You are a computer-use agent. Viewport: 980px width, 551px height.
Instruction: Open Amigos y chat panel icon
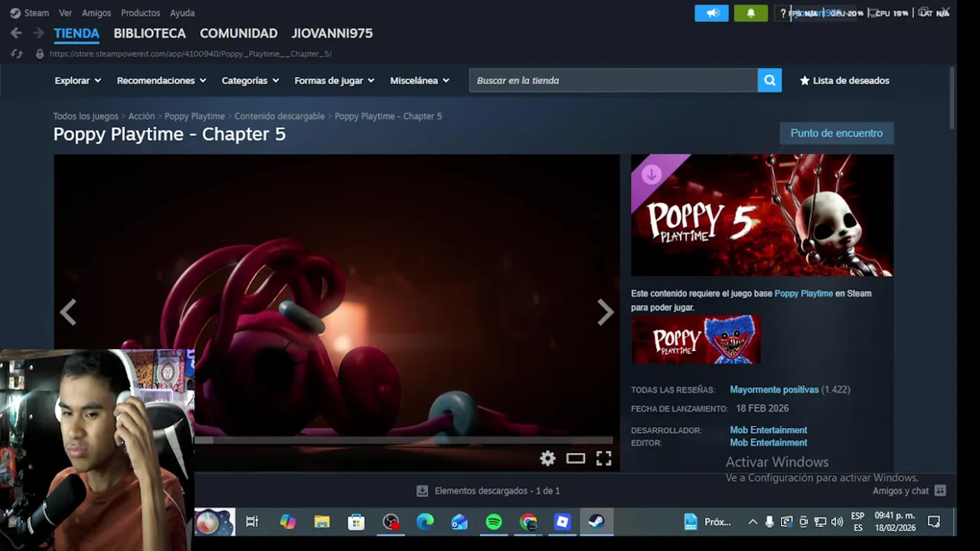coord(940,491)
